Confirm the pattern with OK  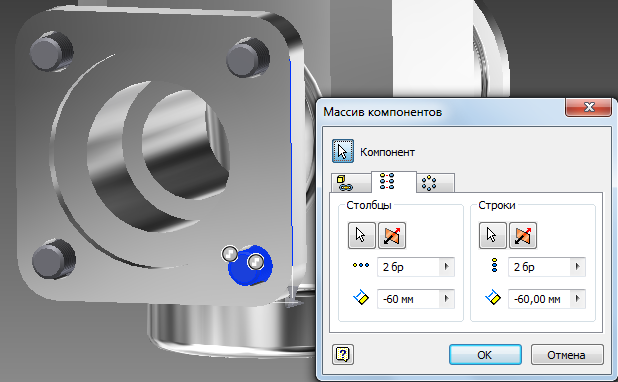[485, 354]
